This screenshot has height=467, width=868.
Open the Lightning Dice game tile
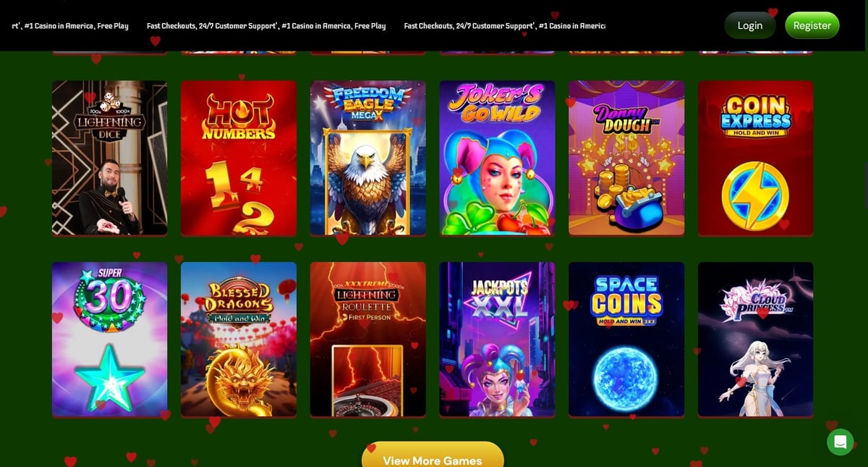click(110, 158)
